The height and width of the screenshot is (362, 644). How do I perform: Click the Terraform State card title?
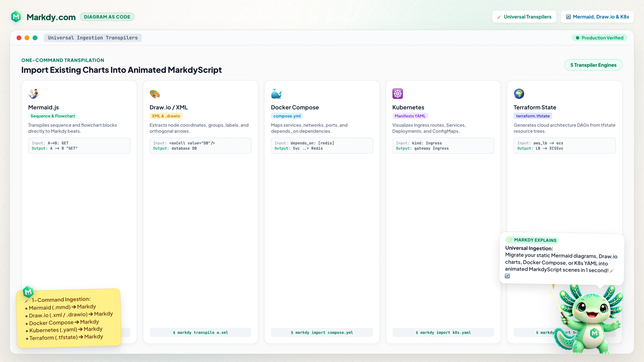[535, 107]
